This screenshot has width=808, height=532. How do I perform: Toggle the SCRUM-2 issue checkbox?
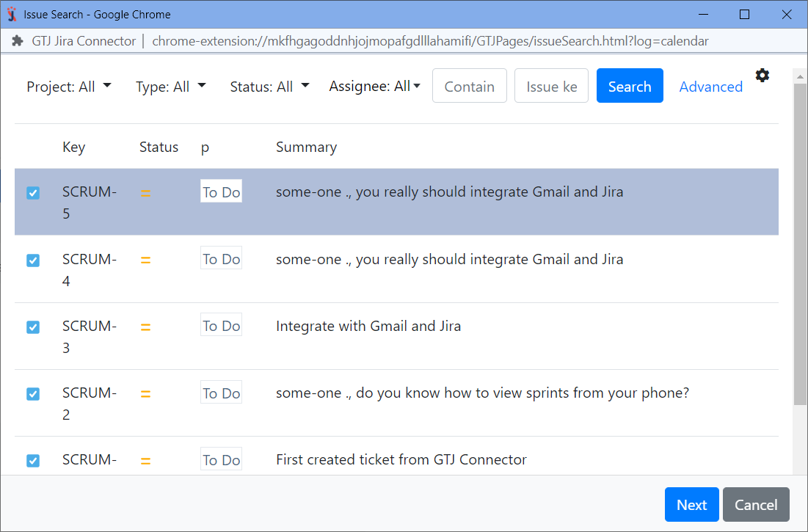click(x=33, y=394)
